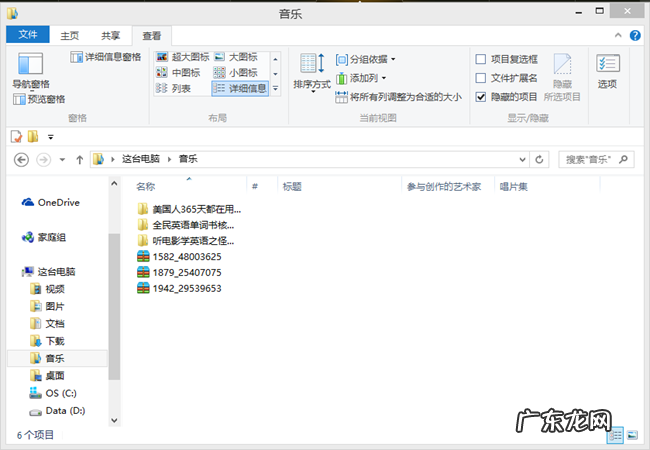Select medium icons (中图标) layout

tap(178, 73)
